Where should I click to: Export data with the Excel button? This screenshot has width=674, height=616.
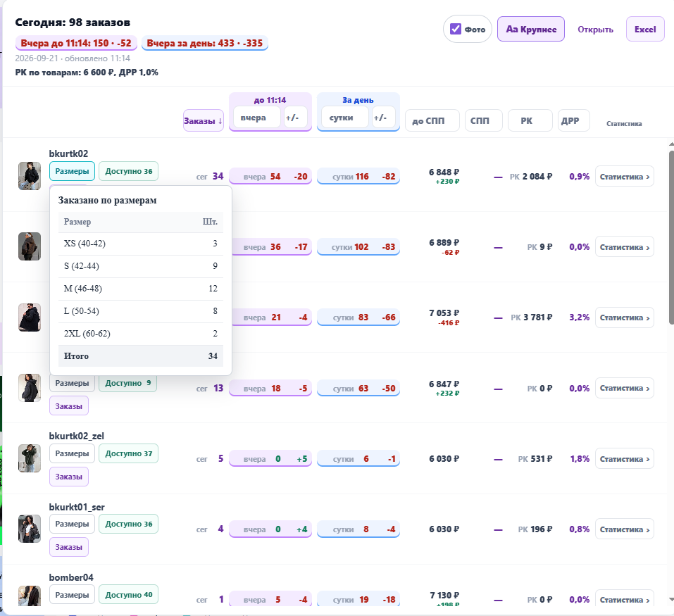point(645,29)
